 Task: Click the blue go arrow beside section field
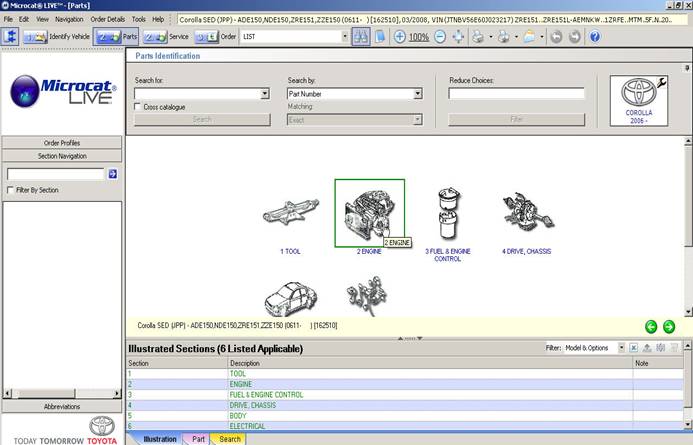coord(113,174)
